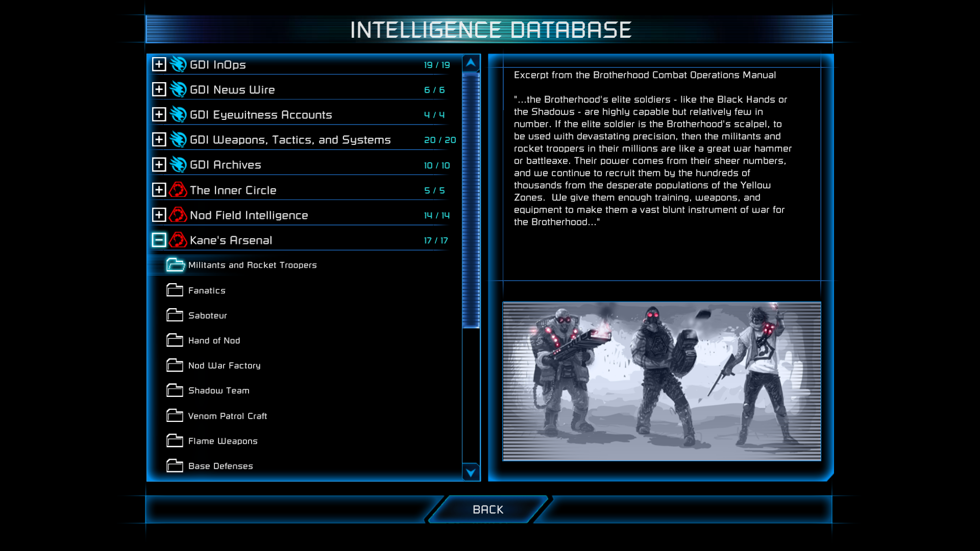This screenshot has height=551, width=980.
Task: Click the Nod emblem beside Kane's Arsenal
Action: 178,240
